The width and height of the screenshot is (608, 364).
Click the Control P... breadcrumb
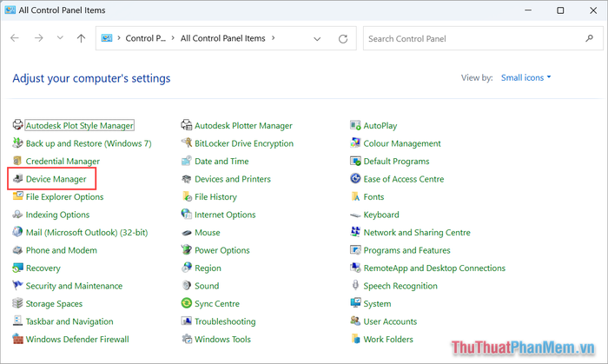coord(145,38)
